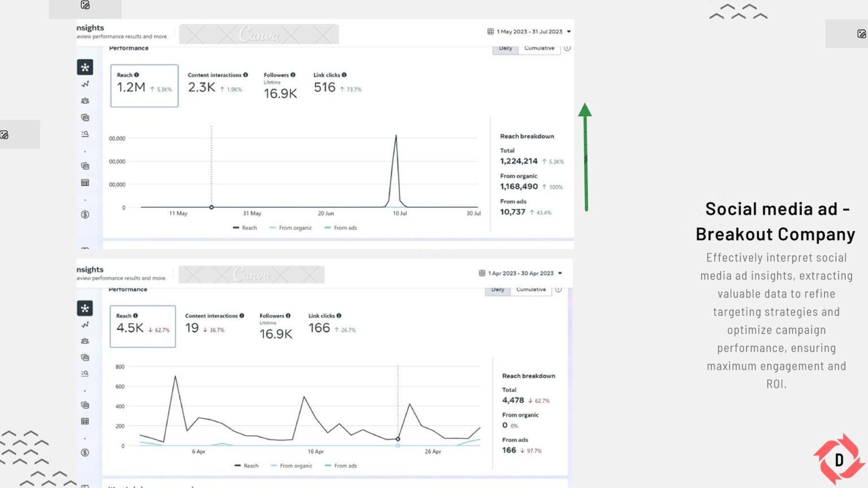Select Followers 16.9K card in May–Jul 2023 panel
Screen dimensions: 868x488
[x=280, y=86]
